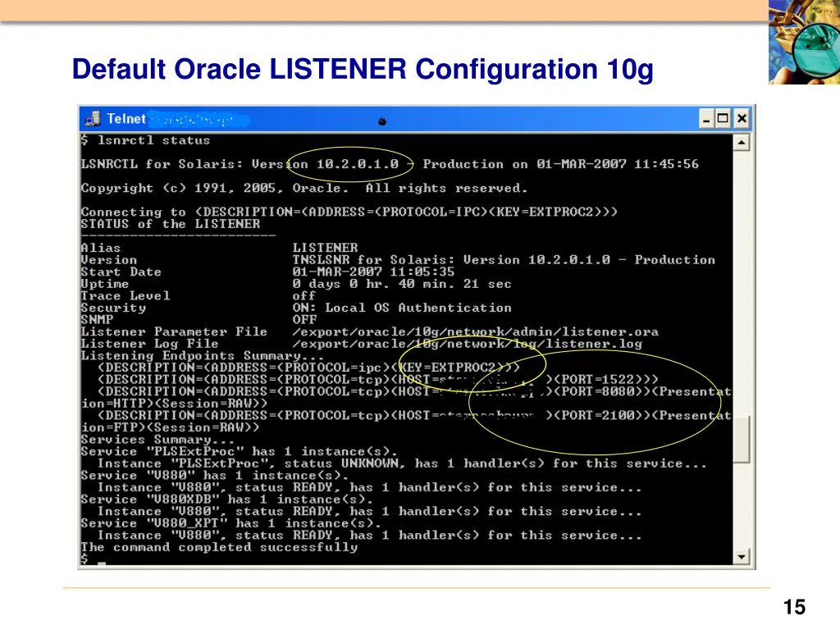Maximize the Telnet window
Screen dimensions: 840x630
point(723,118)
